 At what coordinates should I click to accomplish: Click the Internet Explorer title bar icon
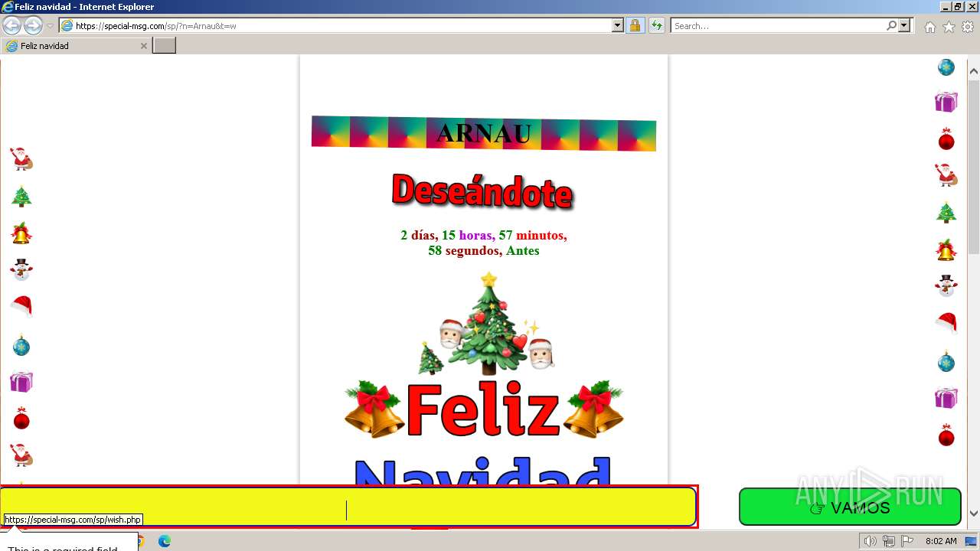click(8, 7)
